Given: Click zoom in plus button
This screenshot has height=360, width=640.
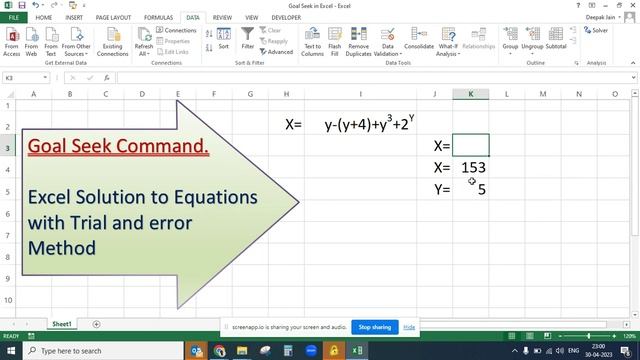Looking at the screenshot, I should coord(614,336).
